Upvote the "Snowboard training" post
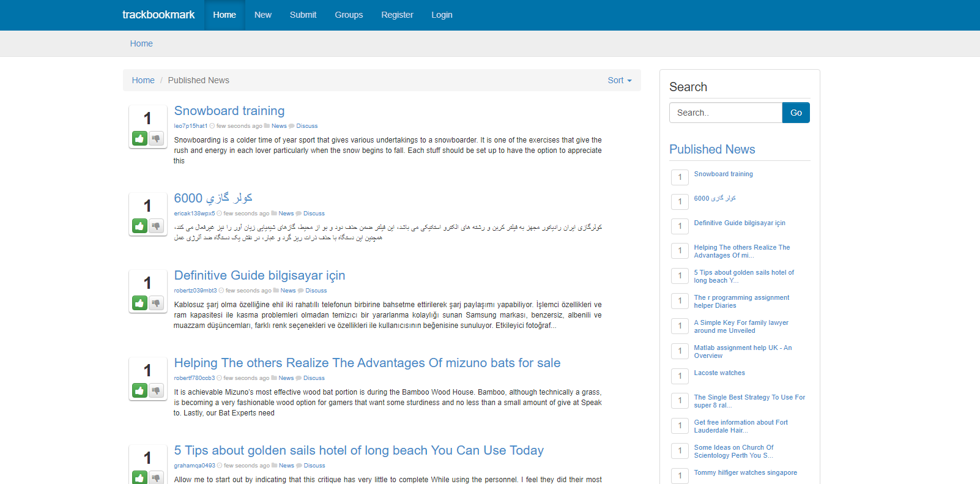Screen dimensions: 980x484 [x=139, y=139]
